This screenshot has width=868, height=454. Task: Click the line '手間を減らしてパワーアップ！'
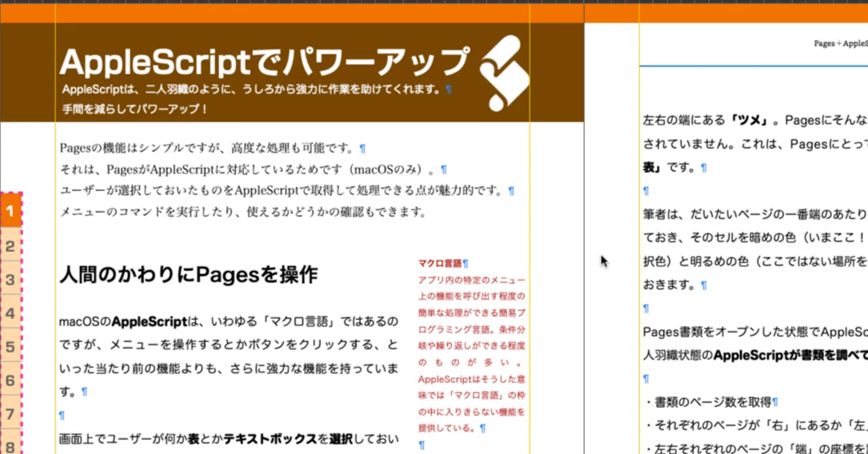pyautogui.click(x=135, y=108)
